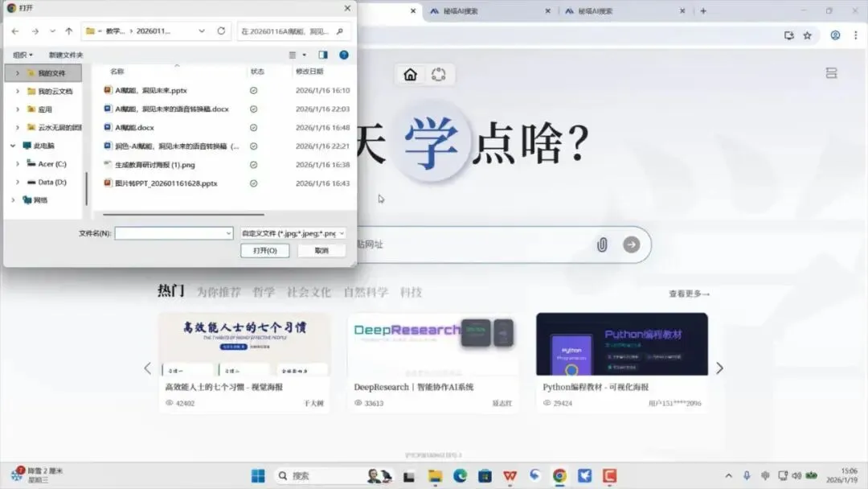Expand the 我的文件 tree node
Screen dimensions: 868x489
coord(17,73)
